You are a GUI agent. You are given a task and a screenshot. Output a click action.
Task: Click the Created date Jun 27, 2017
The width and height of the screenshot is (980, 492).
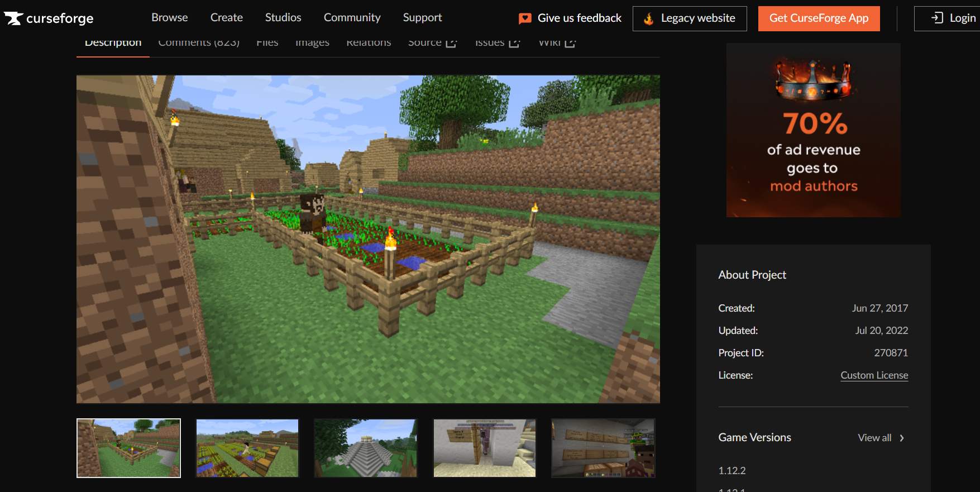coord(880,308)
